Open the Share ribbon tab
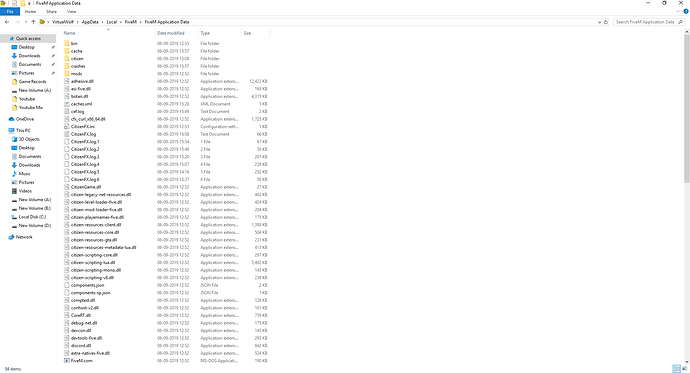 pos(51,11)
